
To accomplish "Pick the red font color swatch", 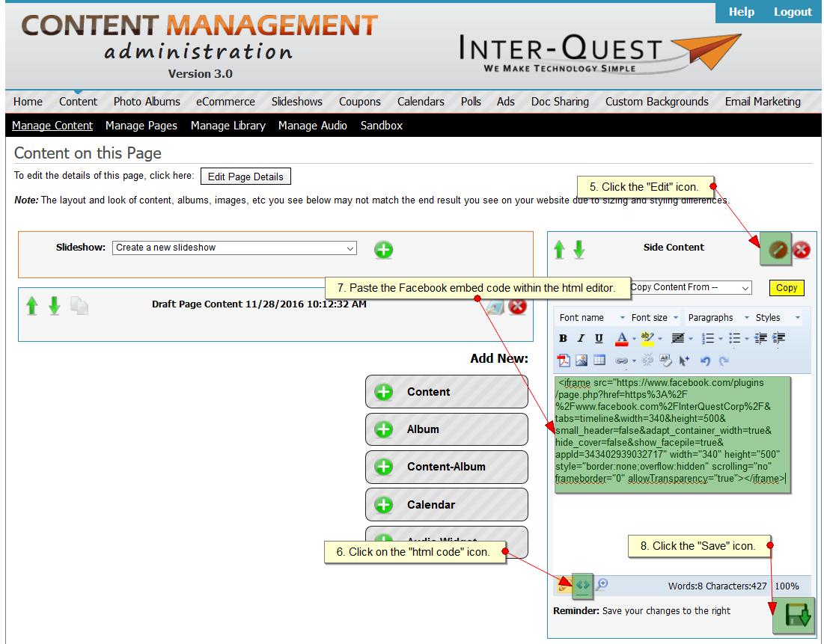I will click(621, 339).
